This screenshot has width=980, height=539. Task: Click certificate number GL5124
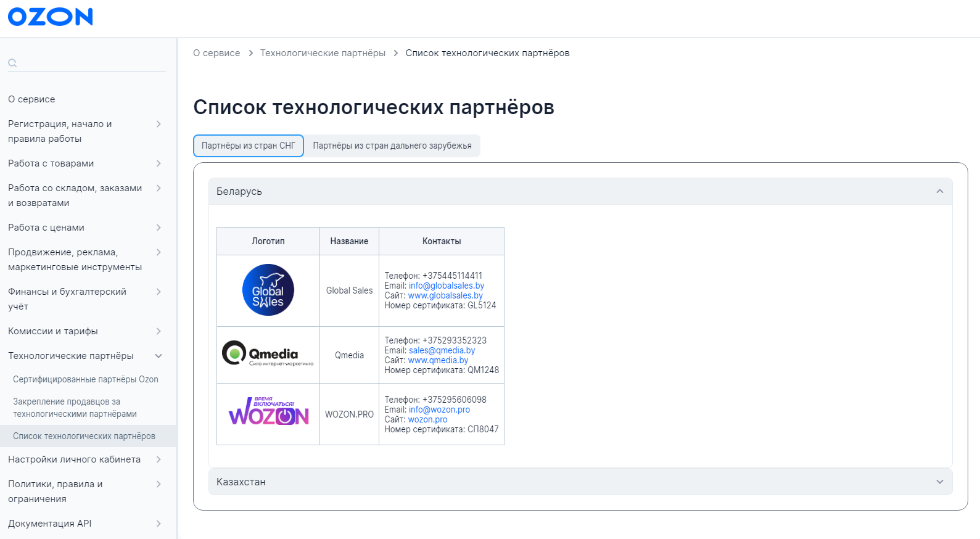482,305
